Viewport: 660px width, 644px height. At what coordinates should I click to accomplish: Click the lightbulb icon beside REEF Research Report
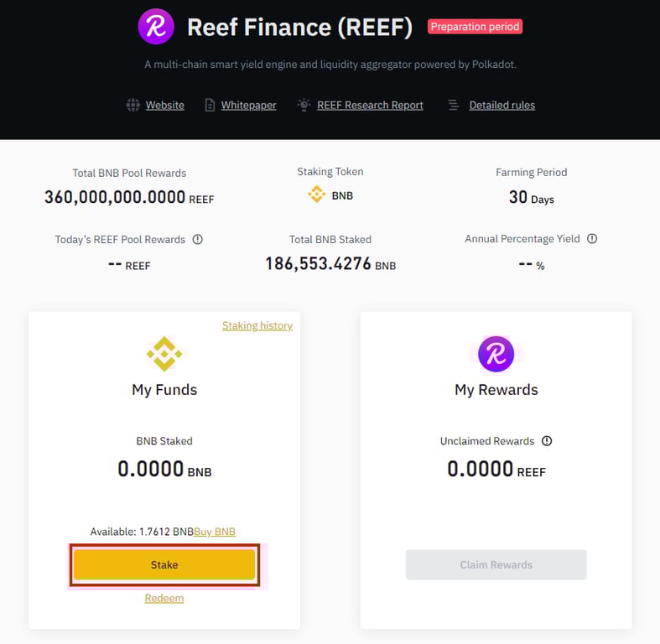click(x=304, y=104)
